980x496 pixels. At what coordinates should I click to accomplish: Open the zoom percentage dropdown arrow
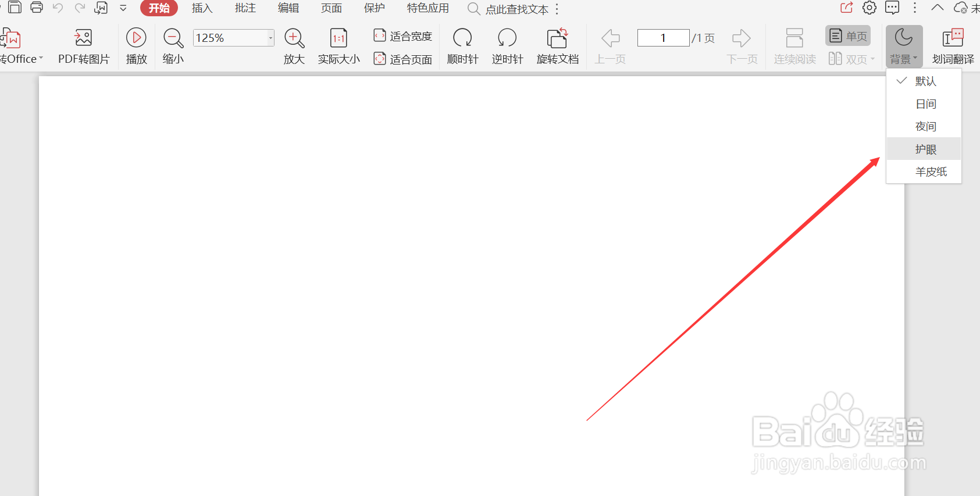(271, 38)
